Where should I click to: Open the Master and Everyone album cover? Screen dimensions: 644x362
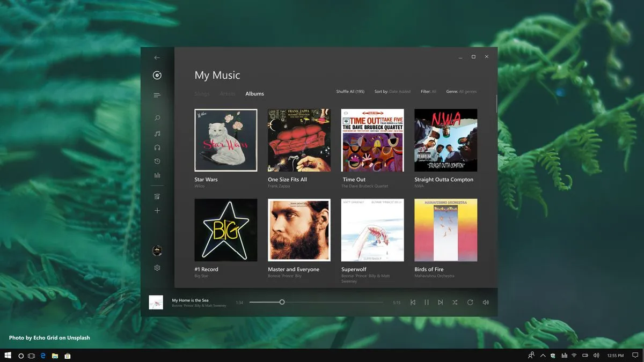pyautogui.click(x=299, y=230)
